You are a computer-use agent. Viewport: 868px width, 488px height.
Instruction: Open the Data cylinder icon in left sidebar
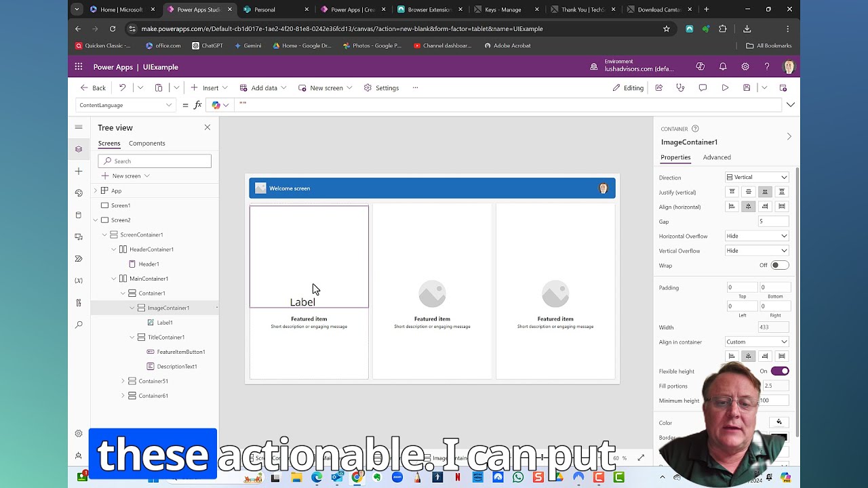pyautogui.click(x=79, y=215)
